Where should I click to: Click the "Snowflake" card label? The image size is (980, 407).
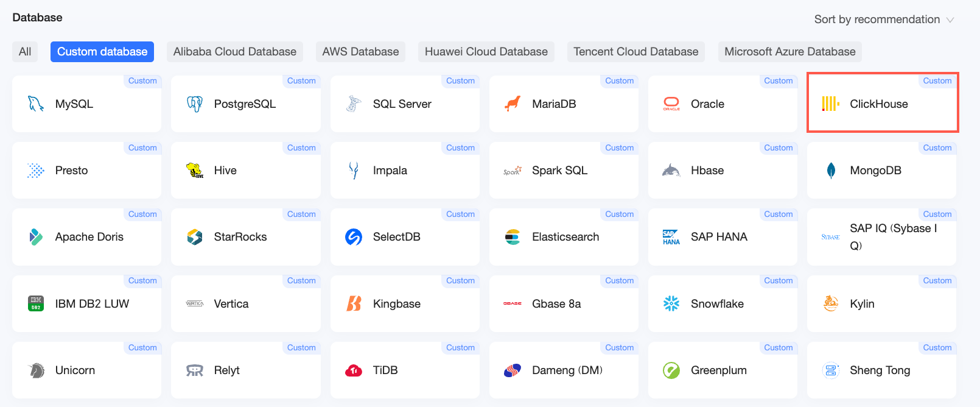tap(717, 303)
